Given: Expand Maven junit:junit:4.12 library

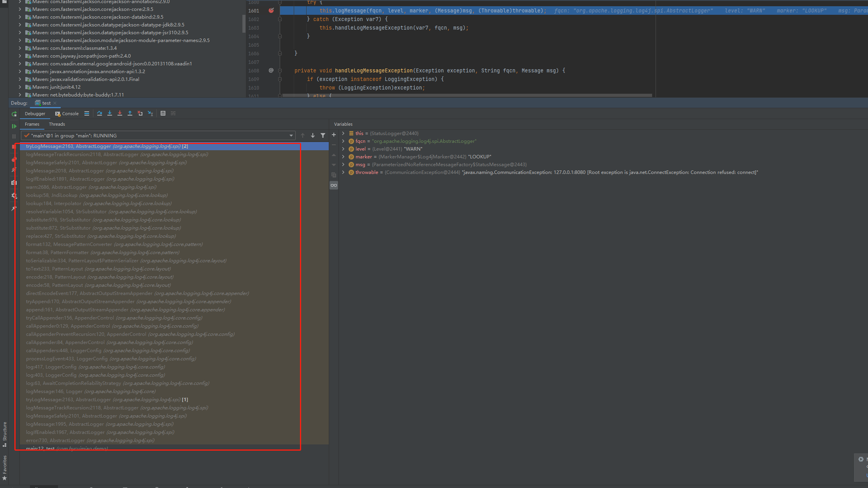Looking at the screenshot, I should click(20, 87).
